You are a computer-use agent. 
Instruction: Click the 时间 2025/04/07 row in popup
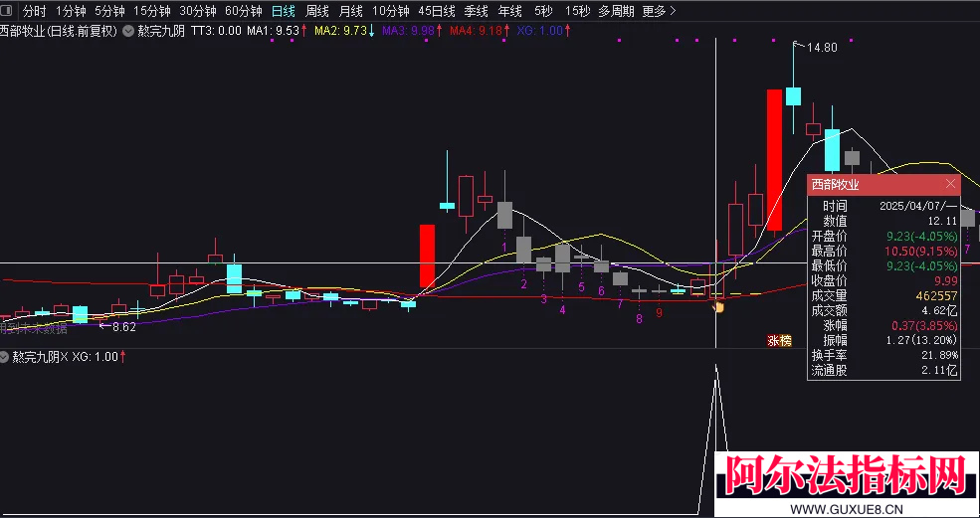(883, 206)
